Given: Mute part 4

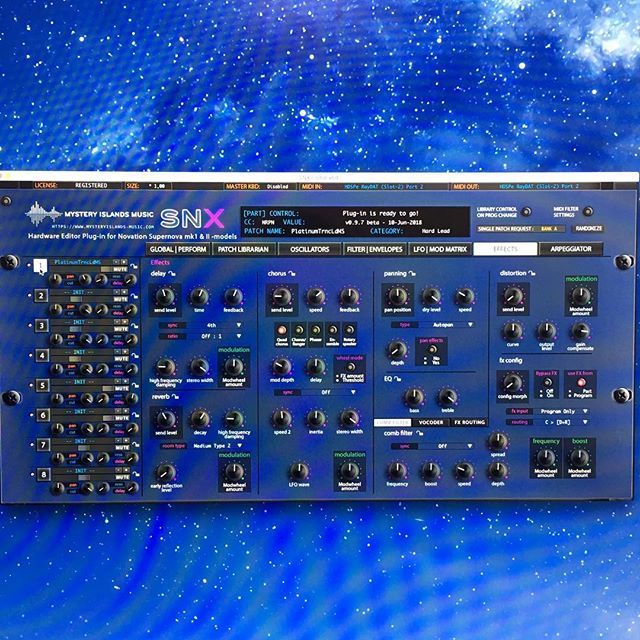Looking at the screenshot, I should click(x=122, y=359).
